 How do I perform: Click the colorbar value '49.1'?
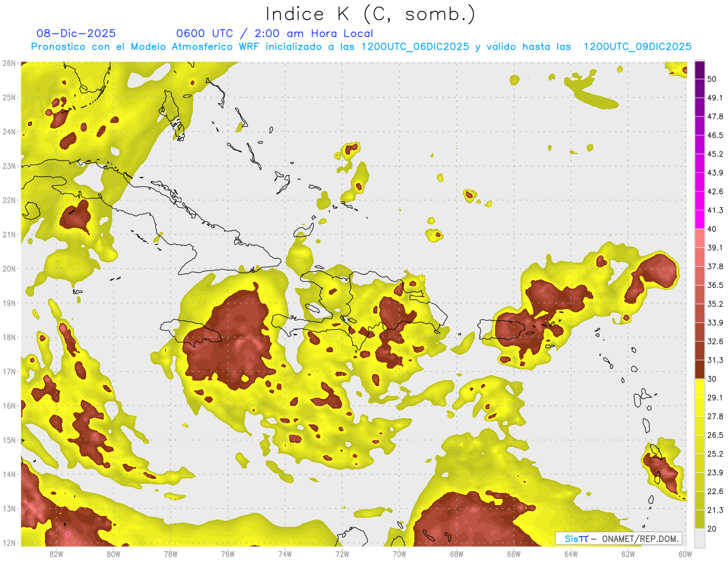coord(715,98)
